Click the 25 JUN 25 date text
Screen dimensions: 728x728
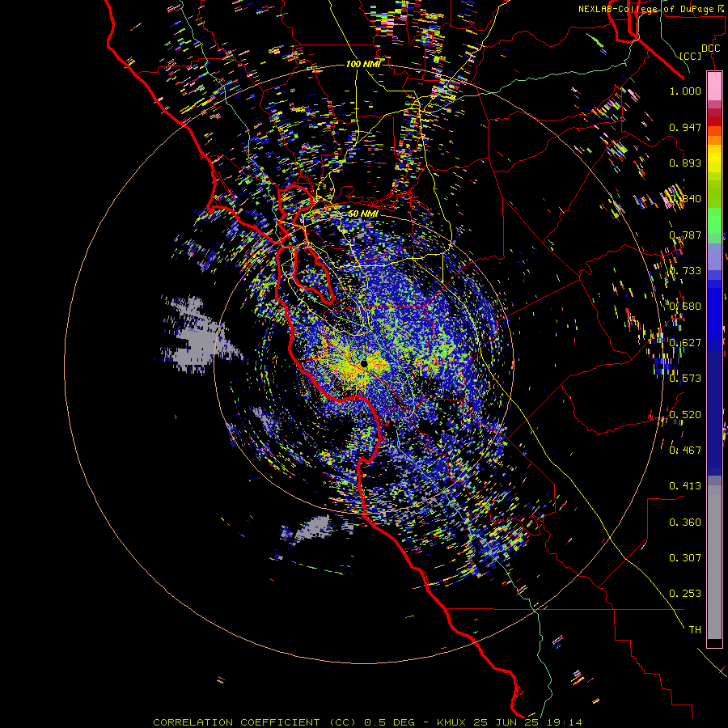pyautogui.click(x=507, y=722)
